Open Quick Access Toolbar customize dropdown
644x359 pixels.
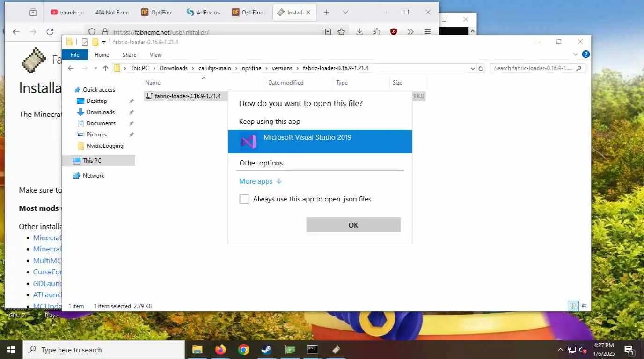pos(104,42)
